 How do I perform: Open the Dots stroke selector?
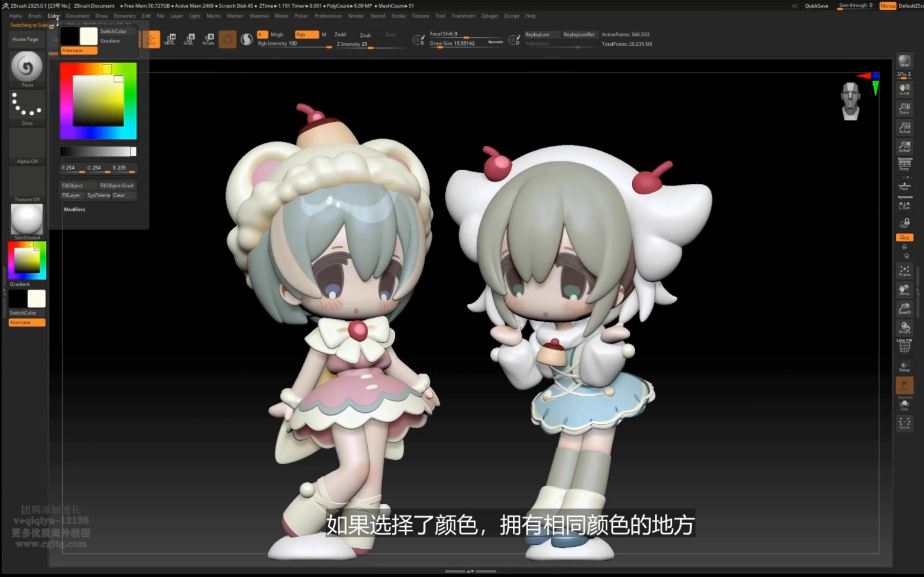click(27, 107)
